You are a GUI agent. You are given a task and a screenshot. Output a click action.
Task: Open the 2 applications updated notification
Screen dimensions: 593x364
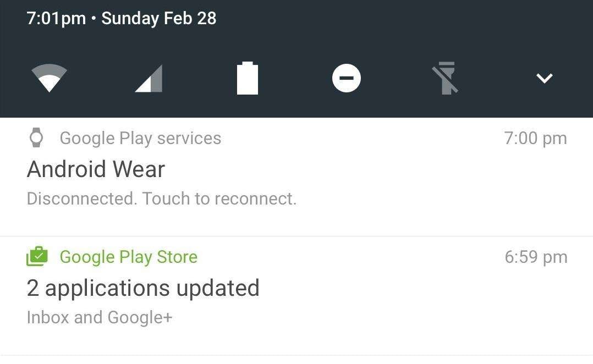click(x=143, y=288)
